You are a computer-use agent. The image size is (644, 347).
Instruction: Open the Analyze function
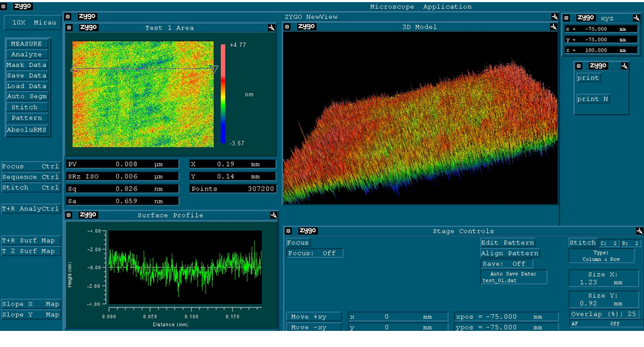[28, 54]
